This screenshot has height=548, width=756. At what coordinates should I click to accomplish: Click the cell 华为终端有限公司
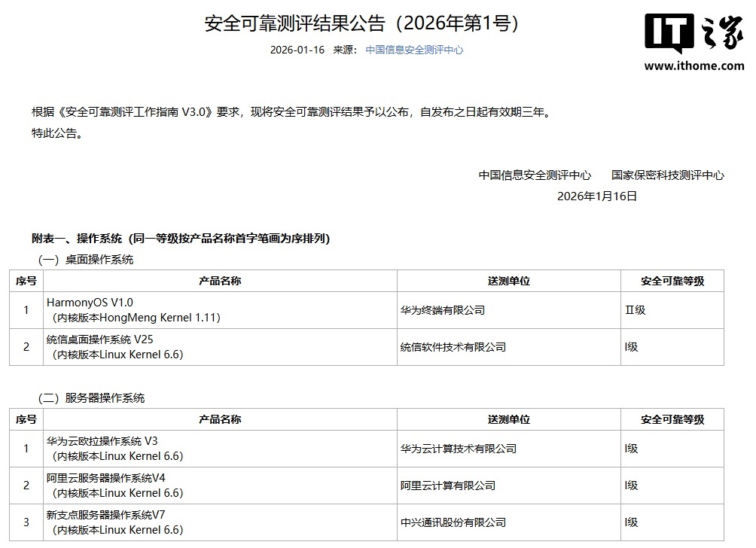442,310
